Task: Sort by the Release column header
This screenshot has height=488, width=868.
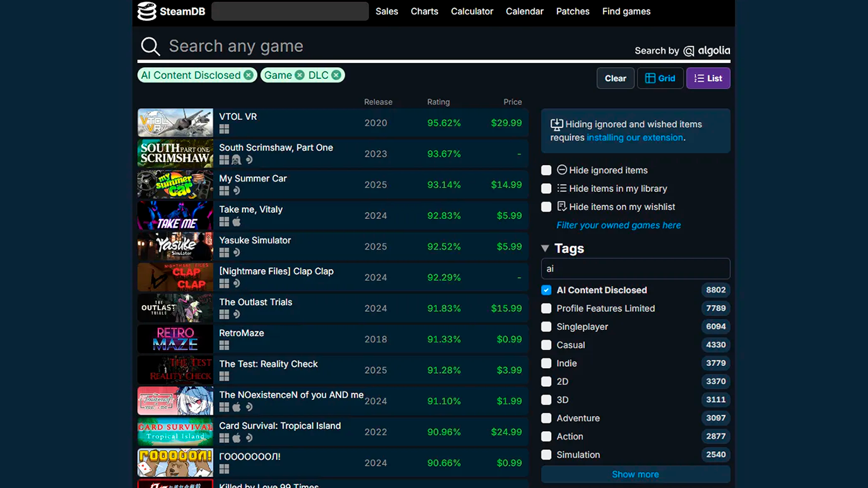Action: pyautogui.click(x=379, y=102)
